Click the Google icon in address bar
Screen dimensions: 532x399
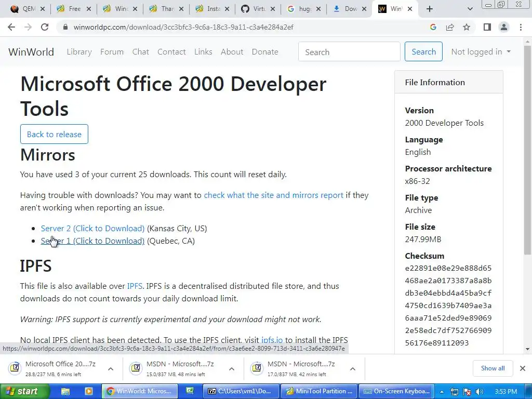(433, 27)
